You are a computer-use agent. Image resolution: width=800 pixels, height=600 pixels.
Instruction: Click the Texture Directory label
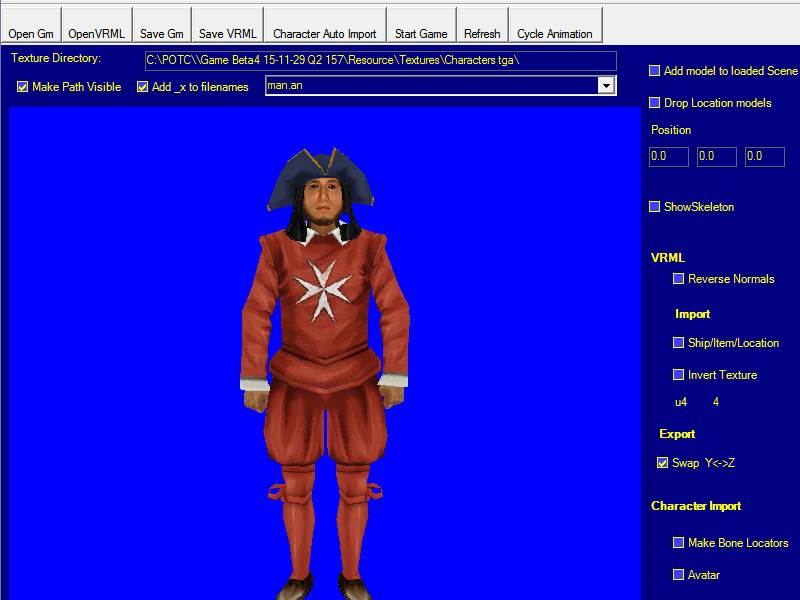coord(56,58)
